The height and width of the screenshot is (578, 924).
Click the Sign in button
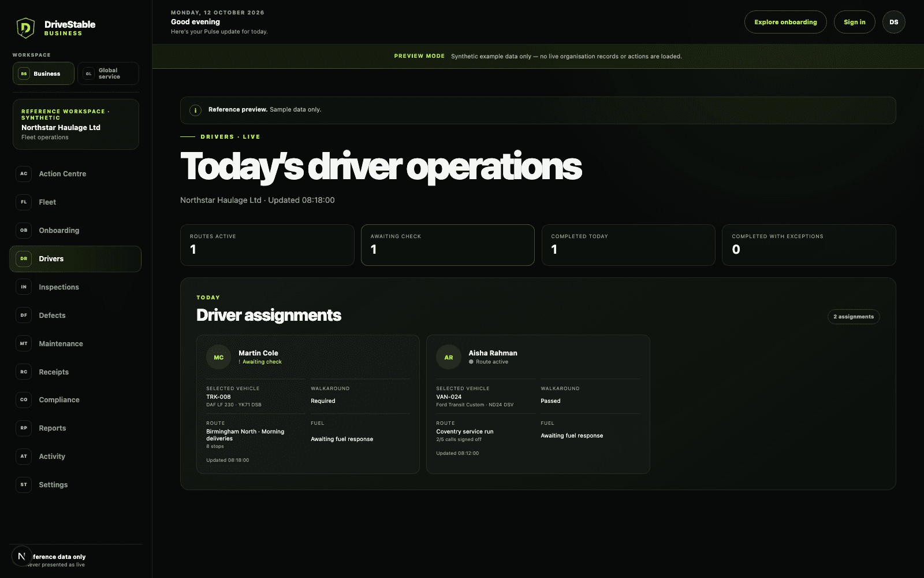[854, 22]
